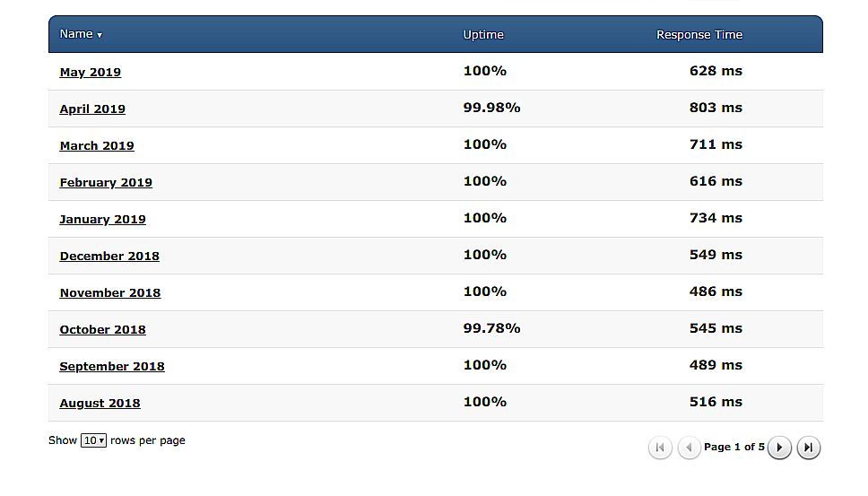Open the May 2019 report link

click(91, 72)
